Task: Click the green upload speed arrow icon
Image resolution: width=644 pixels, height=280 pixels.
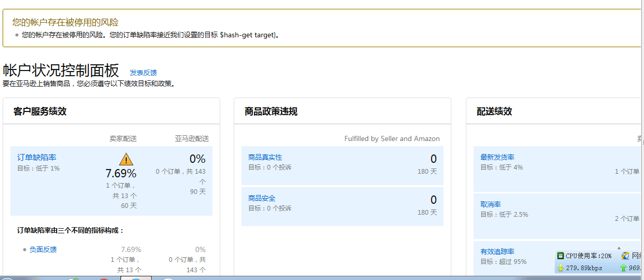Action: click(x=624, y=268)
